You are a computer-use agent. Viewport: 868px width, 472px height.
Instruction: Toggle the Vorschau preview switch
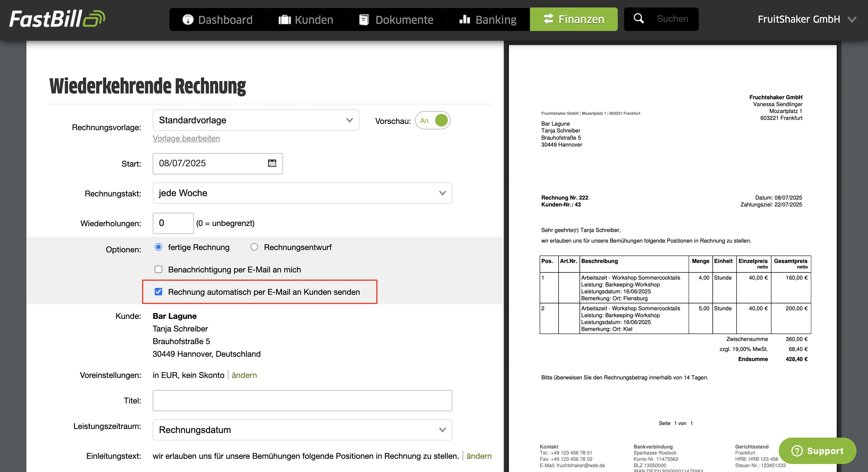[433, 120]
